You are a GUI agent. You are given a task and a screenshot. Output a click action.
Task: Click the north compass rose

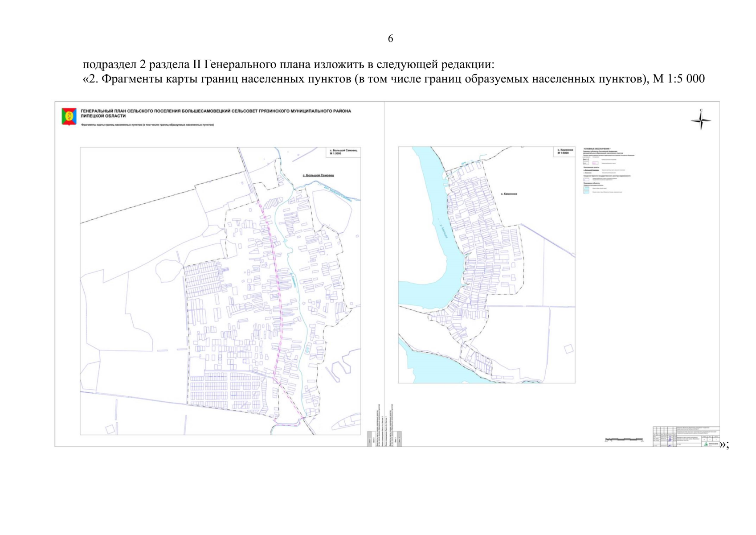(701, 120)
